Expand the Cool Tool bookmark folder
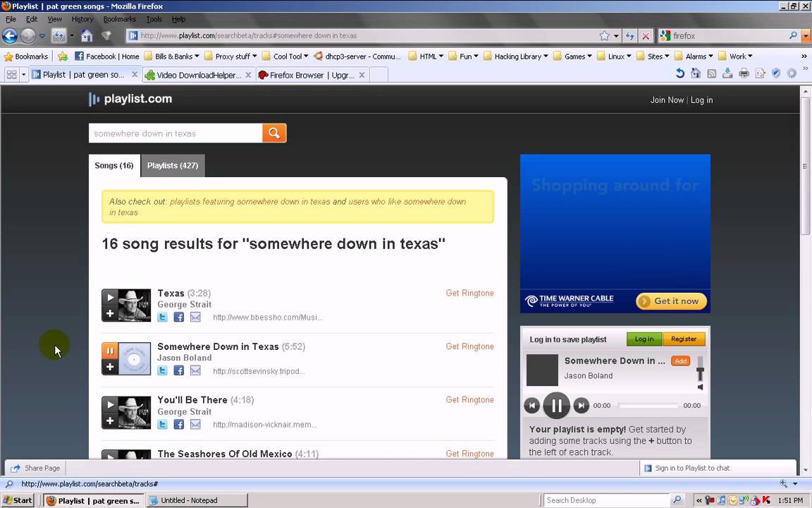The image size is (812, 508). coord(285,56)
